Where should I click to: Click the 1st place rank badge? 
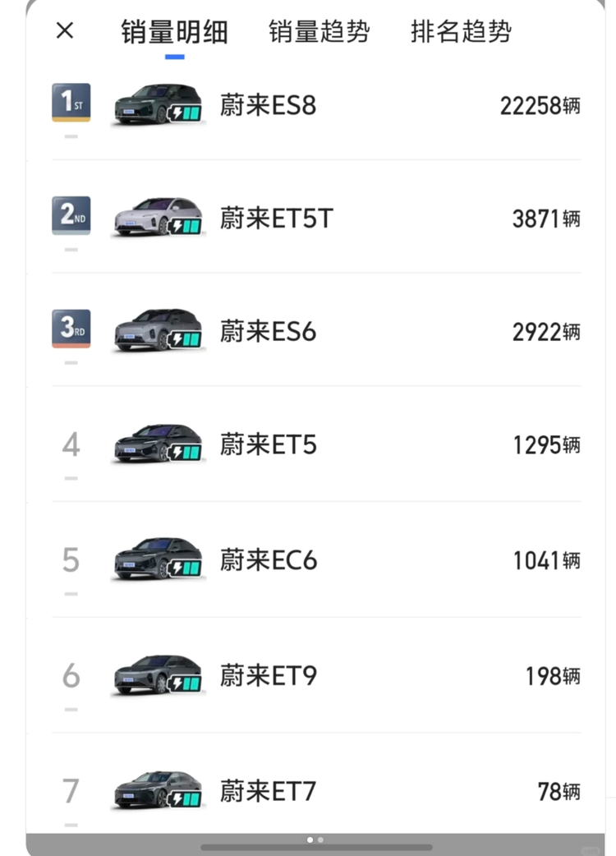point(71,103)
